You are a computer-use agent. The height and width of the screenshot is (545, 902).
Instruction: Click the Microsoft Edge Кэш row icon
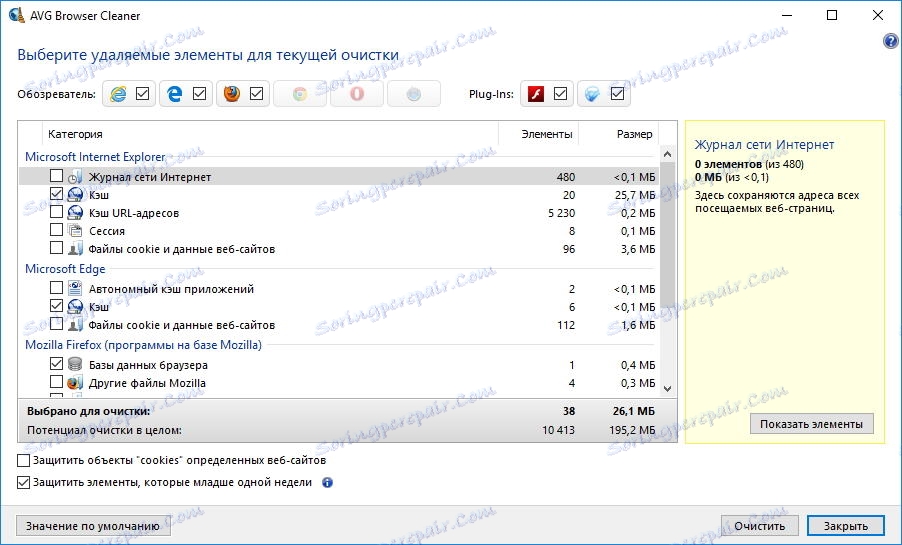75,307
